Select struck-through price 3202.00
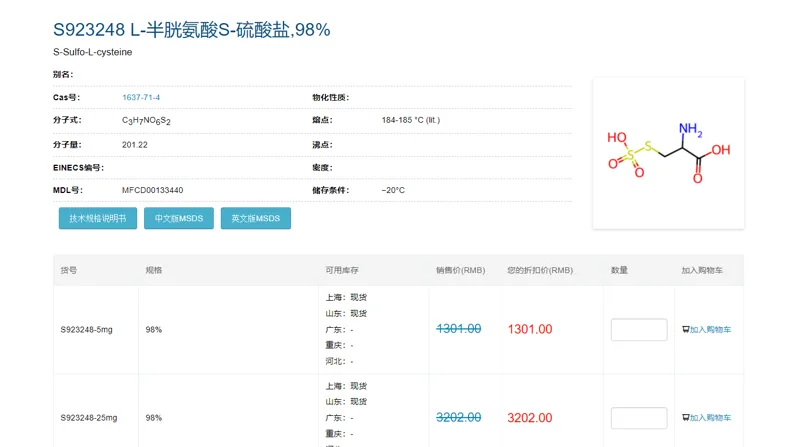 click(459, 417)
